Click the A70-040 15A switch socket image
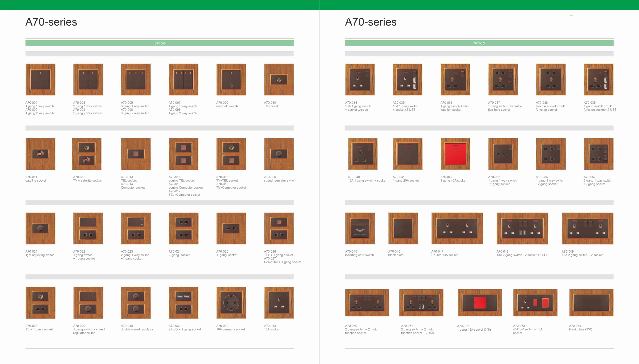This screenshot has width=639, height=364. click(x=363, y=154)
